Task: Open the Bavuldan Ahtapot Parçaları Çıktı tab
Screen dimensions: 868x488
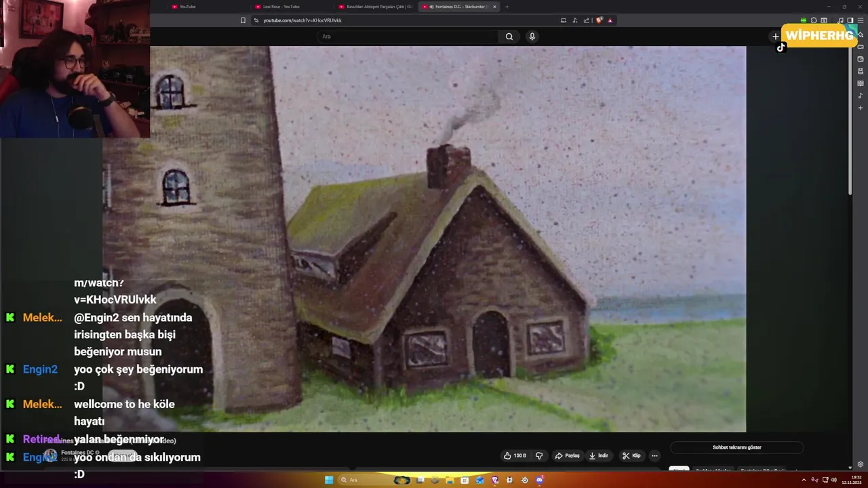Action: 375,7
